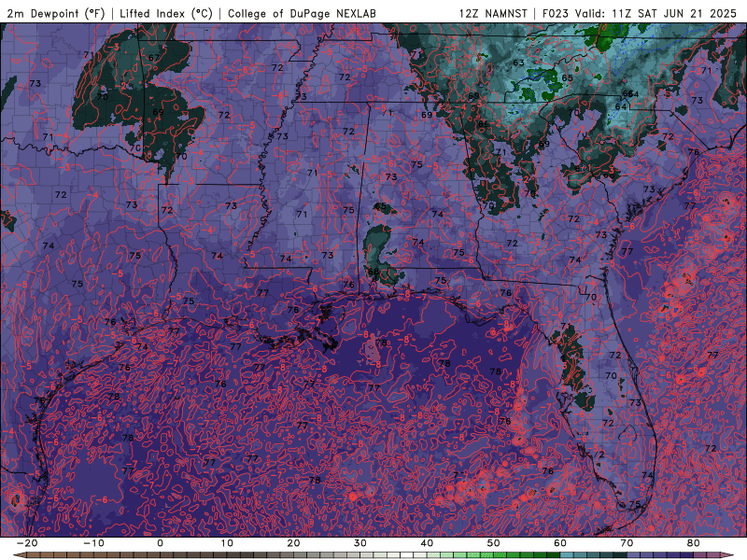747x560 pixels.
Task: Click the '50' label on the color scale
Action: tap(494, 543)
